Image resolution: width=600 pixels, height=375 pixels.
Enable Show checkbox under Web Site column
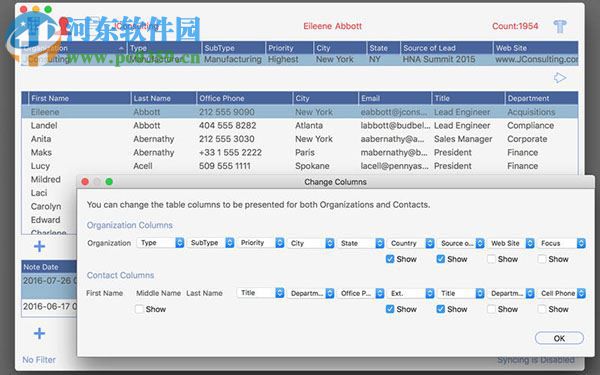491,259
